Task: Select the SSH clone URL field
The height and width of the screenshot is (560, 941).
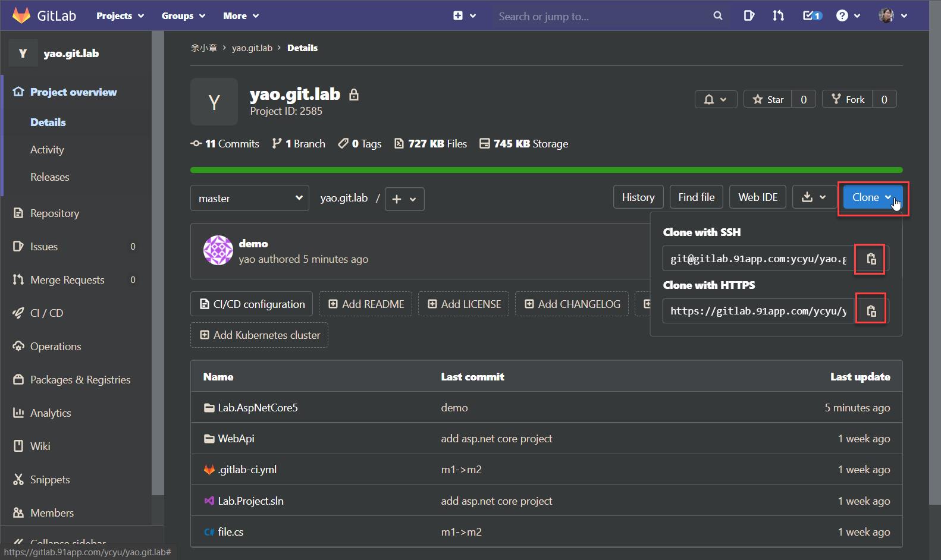Action: (x=759, y=259)
